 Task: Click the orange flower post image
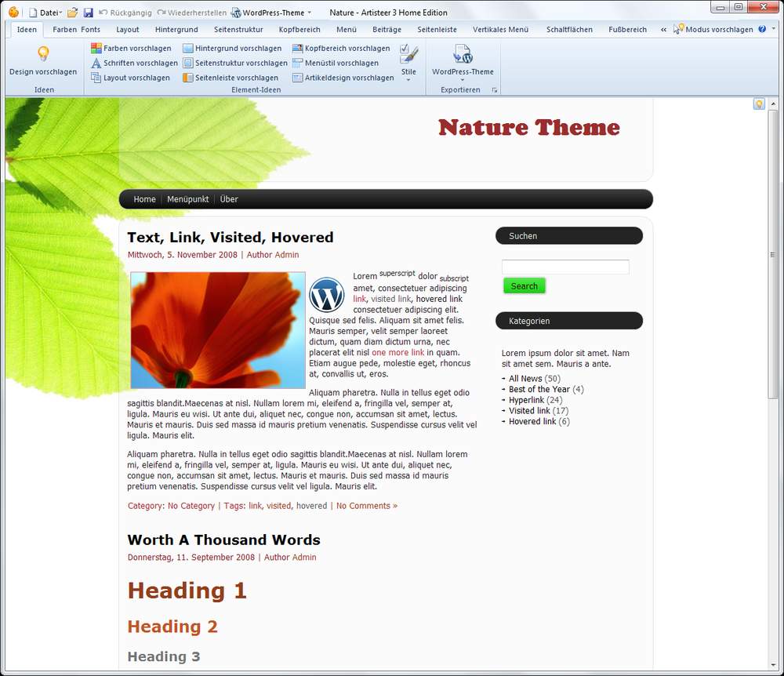[x=218, y=330]
